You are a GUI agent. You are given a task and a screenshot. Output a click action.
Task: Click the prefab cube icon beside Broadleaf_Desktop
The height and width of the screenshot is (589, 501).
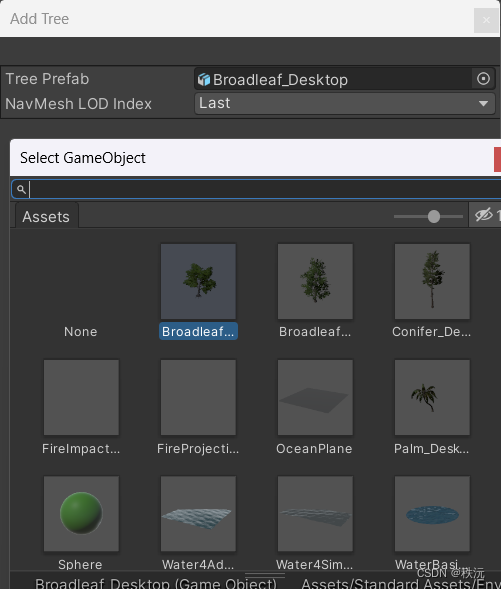(204, 80)
